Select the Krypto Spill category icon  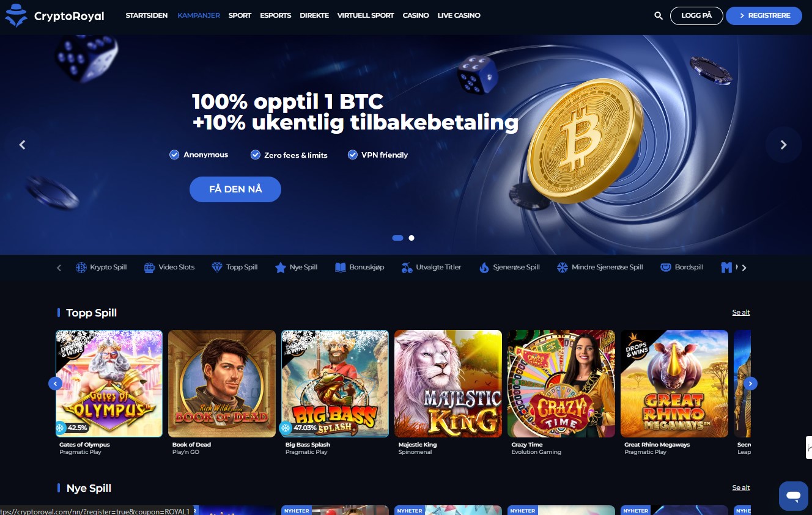[81, 268]
